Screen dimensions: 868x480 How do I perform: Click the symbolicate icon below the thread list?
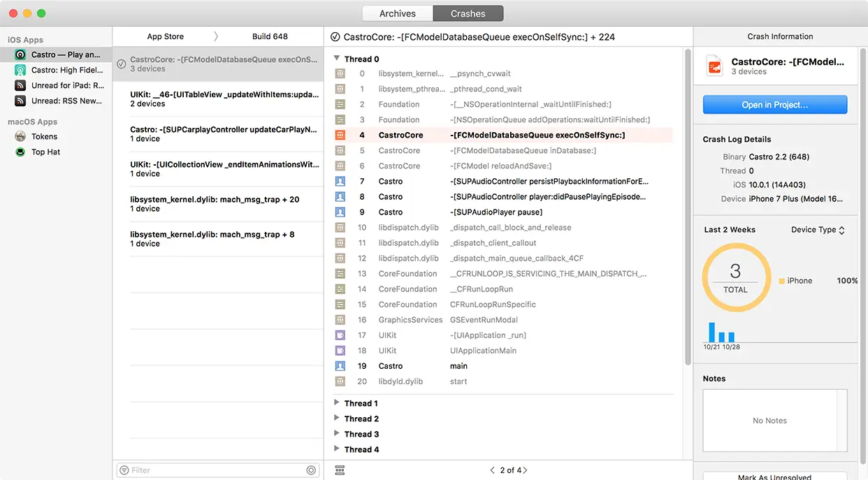point(340,470)
